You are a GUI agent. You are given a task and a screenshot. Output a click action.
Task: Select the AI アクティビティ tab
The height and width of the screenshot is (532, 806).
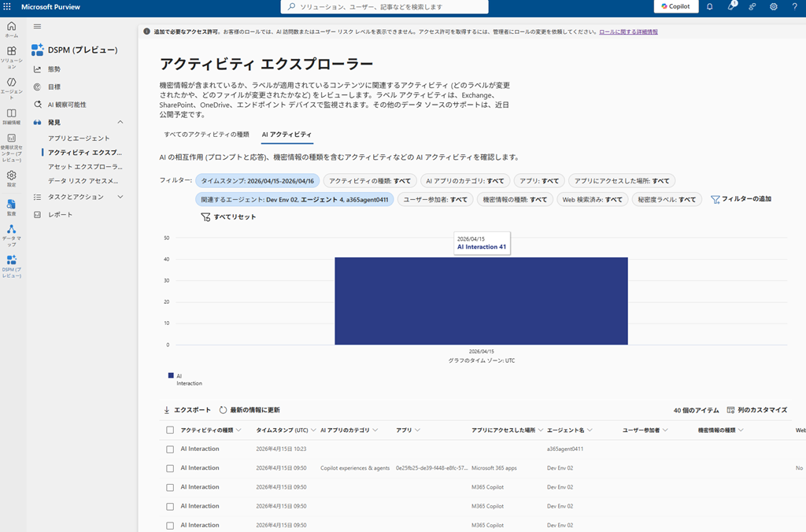287,135
